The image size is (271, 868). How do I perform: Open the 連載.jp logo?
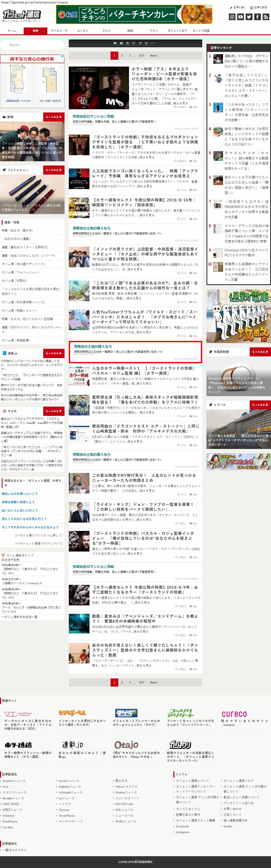point(72,744)
